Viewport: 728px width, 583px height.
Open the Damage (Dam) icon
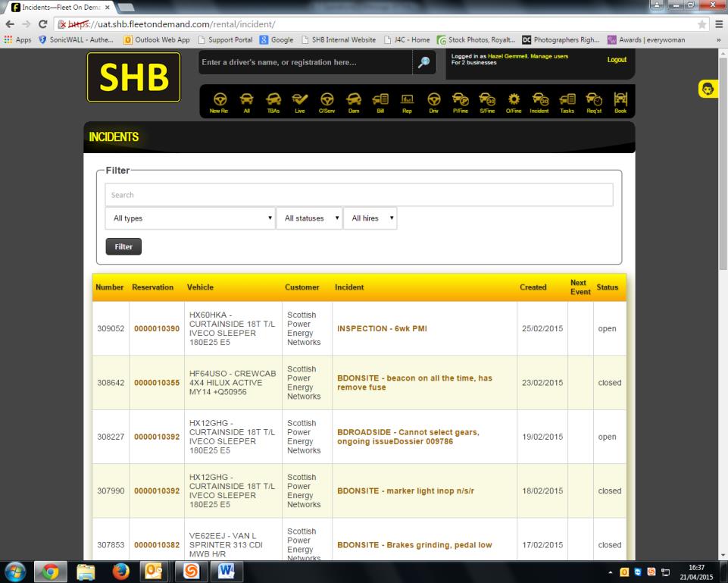(x=353, y=102)
